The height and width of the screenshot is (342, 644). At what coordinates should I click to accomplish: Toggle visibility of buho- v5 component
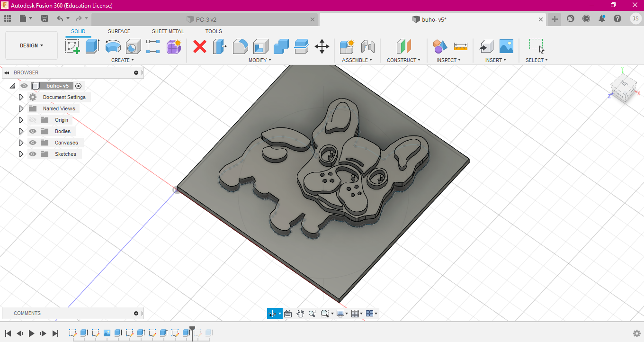[x=24, y=86]
